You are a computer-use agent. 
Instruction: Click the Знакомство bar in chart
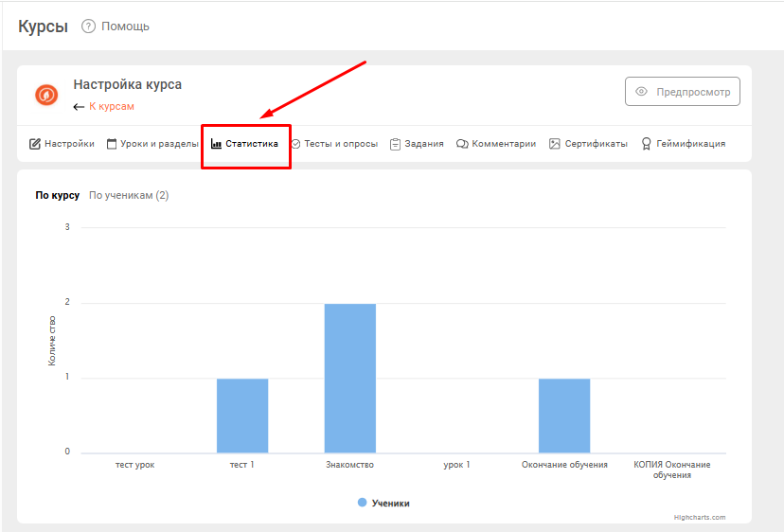pos(349,378)
